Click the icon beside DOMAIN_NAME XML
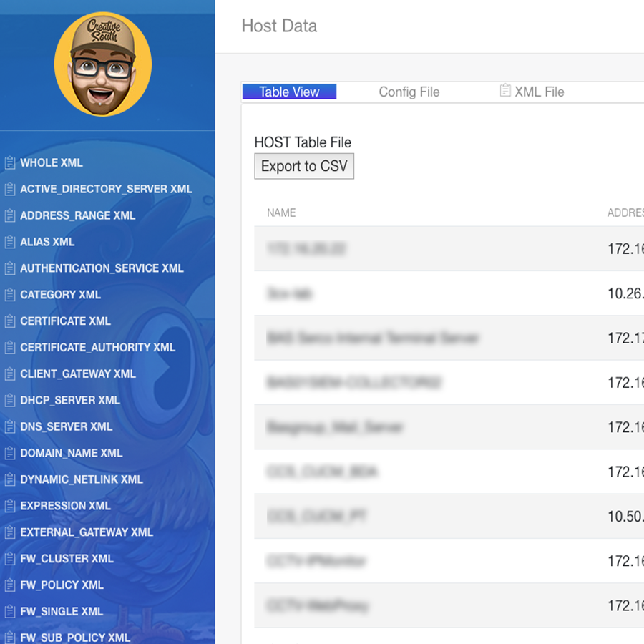Image resolution: width=644 pixels, height=644 pixels. pyautogui.click(x=10, y=454)
